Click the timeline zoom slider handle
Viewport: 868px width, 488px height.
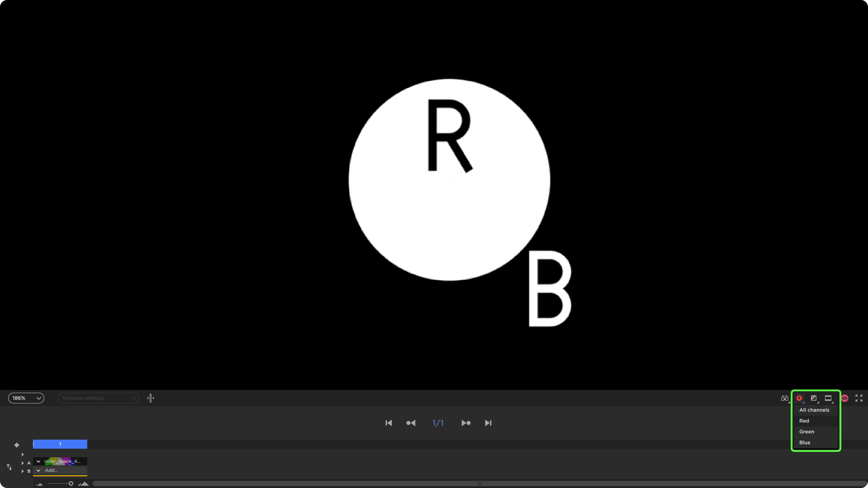coord(71,483)
